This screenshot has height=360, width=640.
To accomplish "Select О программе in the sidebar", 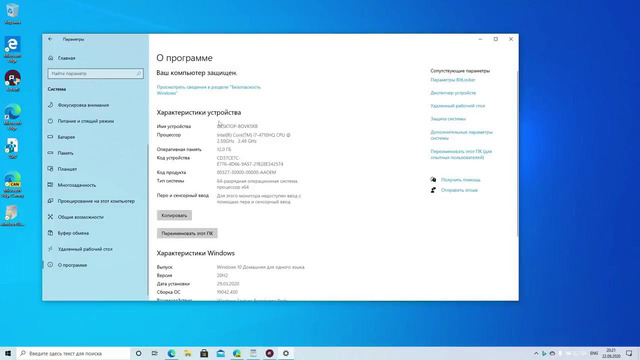I will [x=72, y=265].
